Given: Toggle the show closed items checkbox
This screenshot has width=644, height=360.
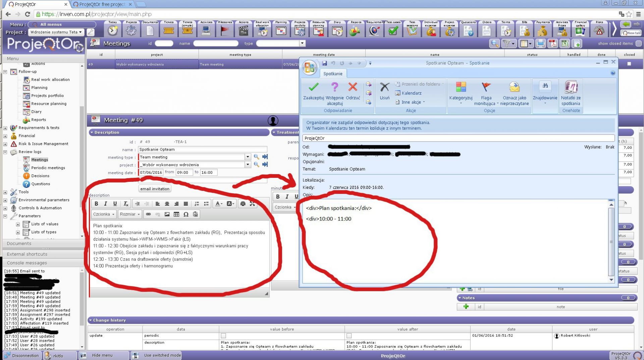Looking at the screenshot, I should (x=639, y=44).
